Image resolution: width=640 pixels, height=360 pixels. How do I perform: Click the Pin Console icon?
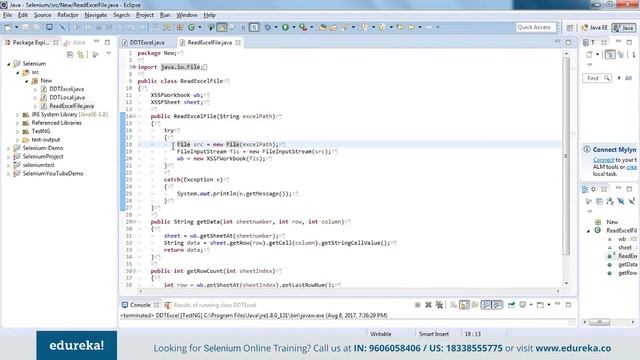(x=511, y=305)
